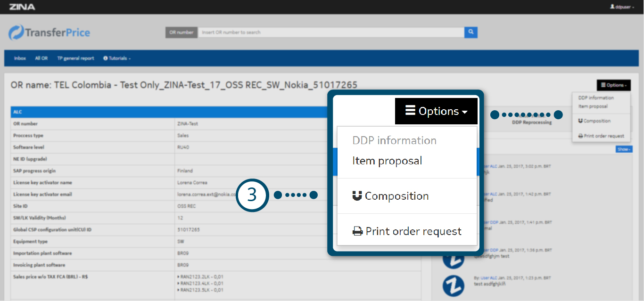
Task: Choose DDP information in the small Options menu
Action: (596, 98)
